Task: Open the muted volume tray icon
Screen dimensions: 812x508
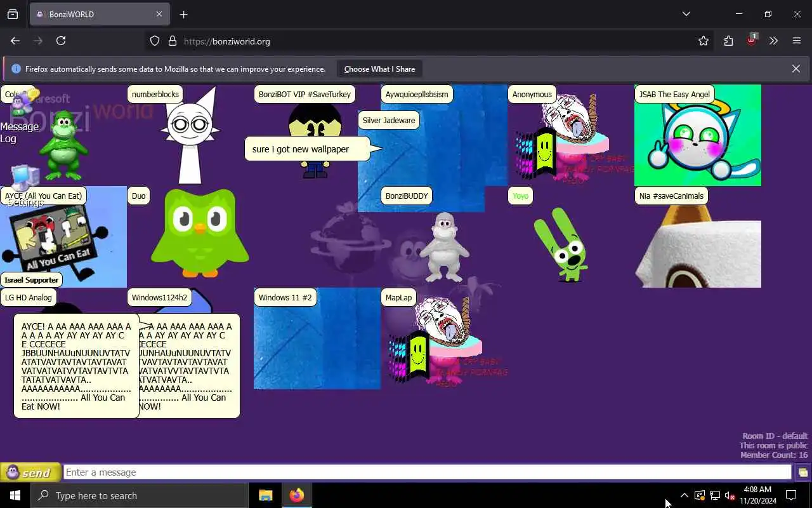Action: (730, 495)
